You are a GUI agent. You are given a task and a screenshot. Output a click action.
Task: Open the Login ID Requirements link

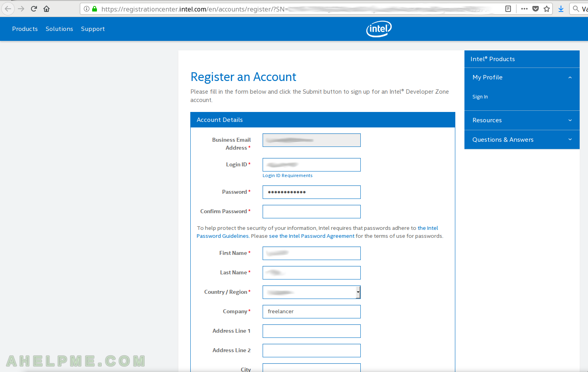288,175
